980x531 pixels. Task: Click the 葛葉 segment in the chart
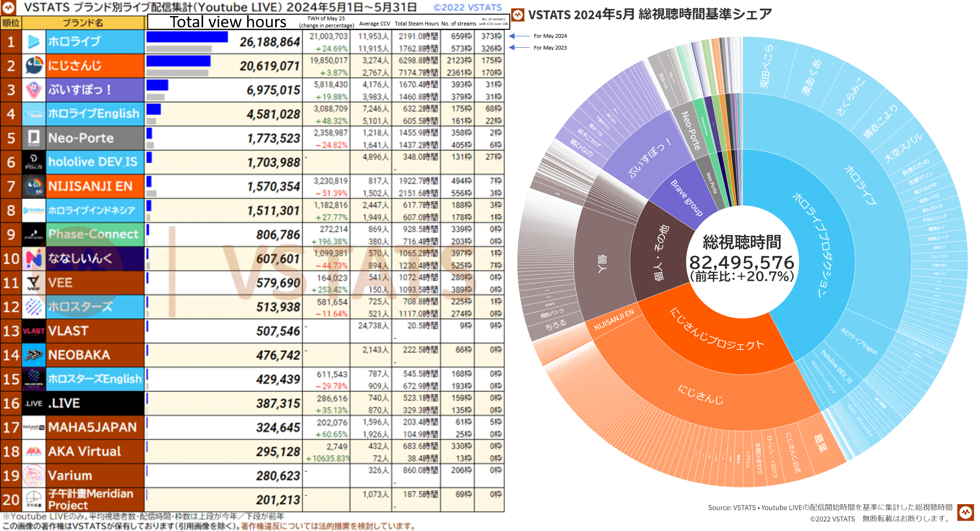pyautogui.click(x=820, y=443)
